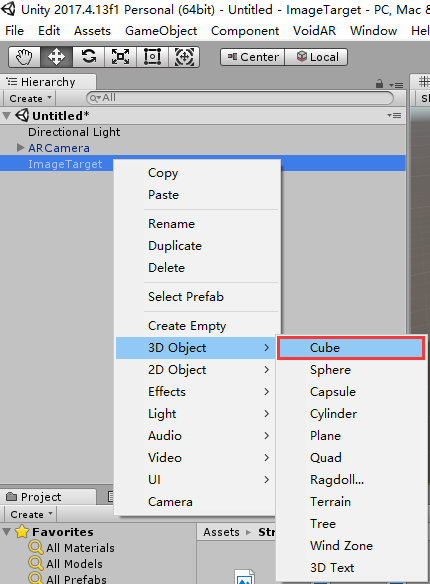
Task: Open the Project panel Create dropdown
Action: coord(31,514)
